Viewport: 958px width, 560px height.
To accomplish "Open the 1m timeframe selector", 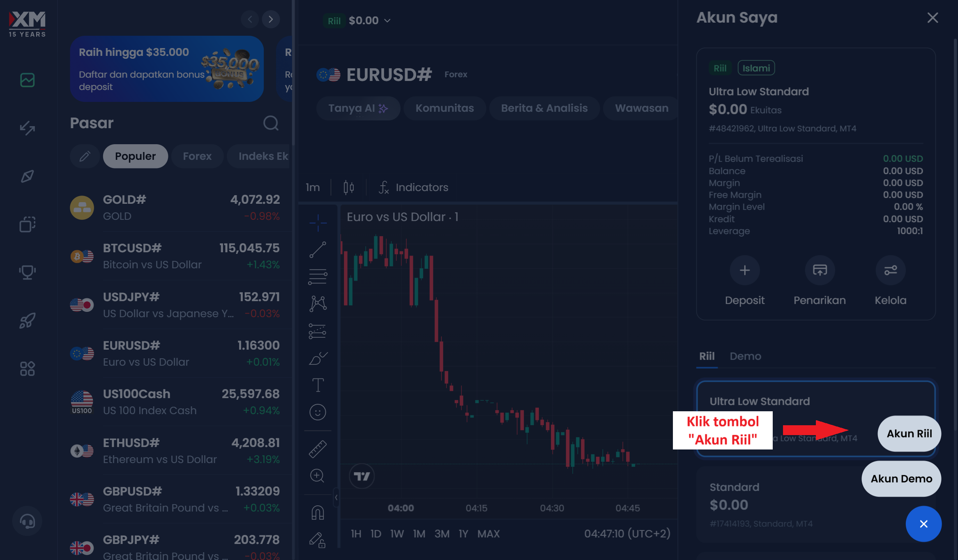I will pos(313,187).
